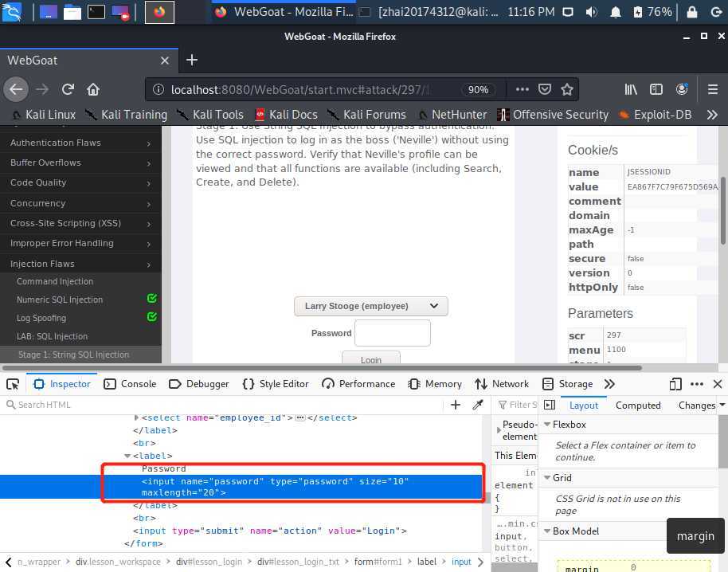Open the Memory tab

435,384
